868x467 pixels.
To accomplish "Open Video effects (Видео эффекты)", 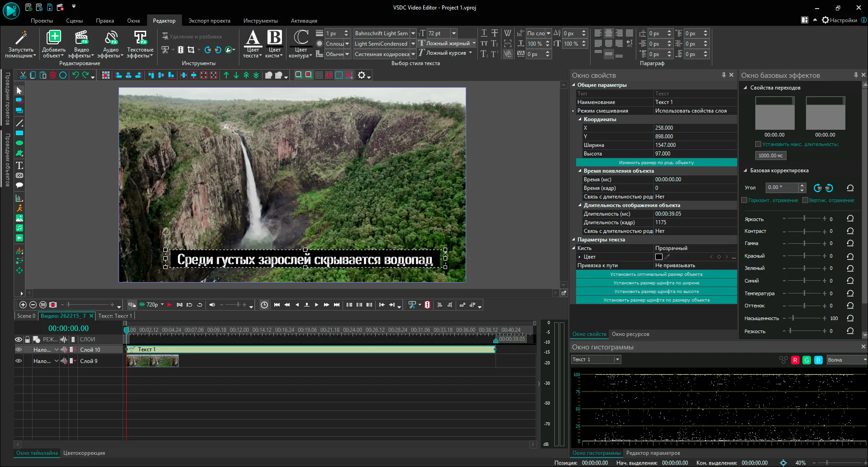I will click(81, 44).
